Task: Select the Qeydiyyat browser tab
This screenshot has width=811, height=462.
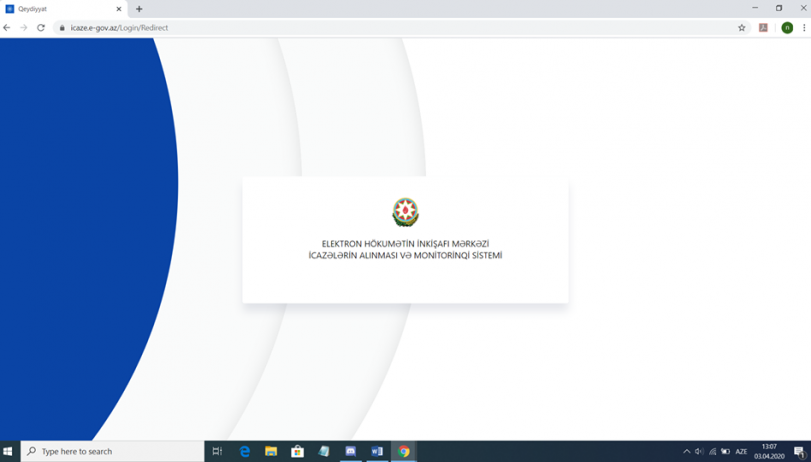Action: click(x=63, y=9)
